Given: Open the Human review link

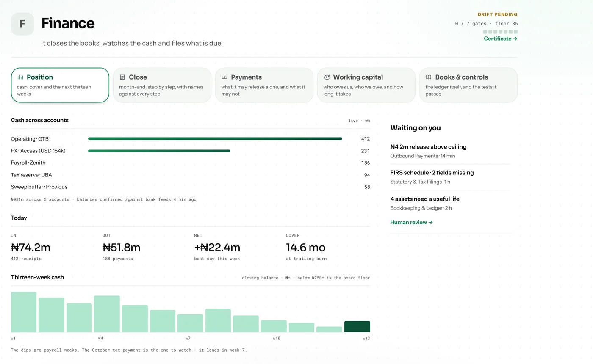Looking at the screenshot, I should pyautogui.click(x=411, y=222).
